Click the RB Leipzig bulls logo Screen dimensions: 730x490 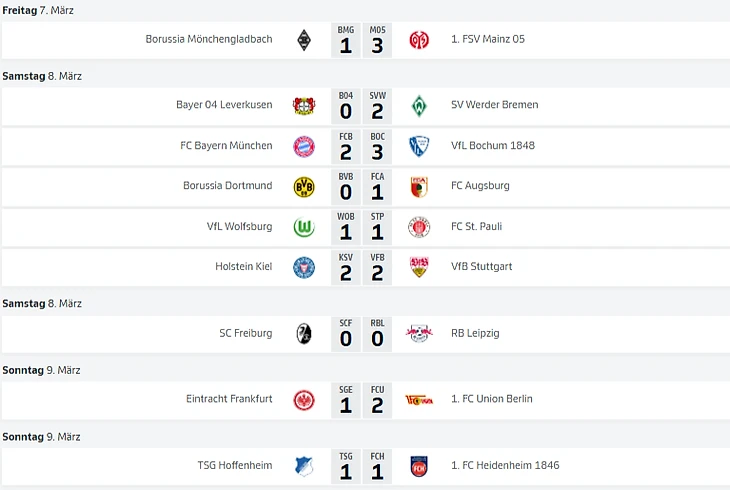coord(419,333)
